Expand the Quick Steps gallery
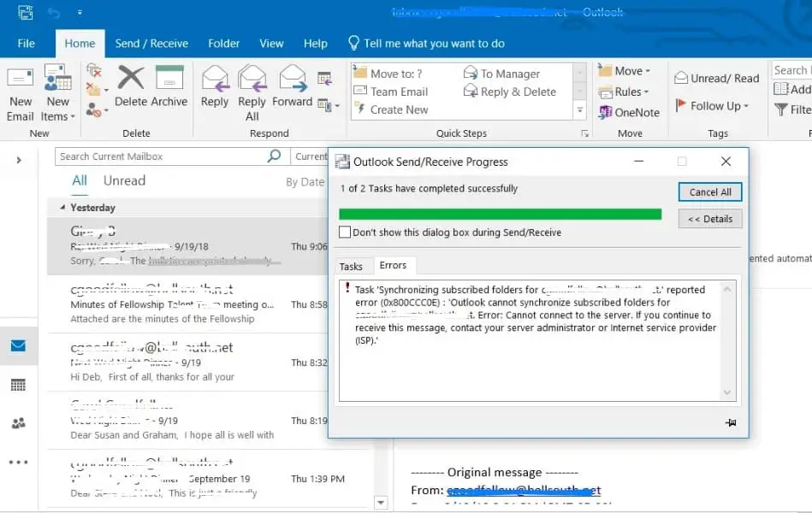The width and height of the screenshot is (812, 513). click(x=580, y=110)
